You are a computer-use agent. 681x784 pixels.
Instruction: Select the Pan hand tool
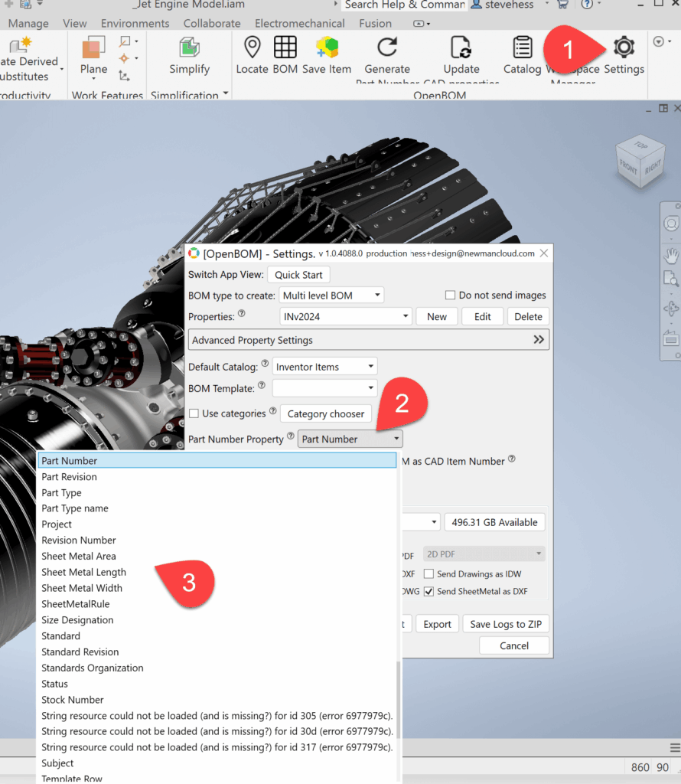[x=670, y=255]
